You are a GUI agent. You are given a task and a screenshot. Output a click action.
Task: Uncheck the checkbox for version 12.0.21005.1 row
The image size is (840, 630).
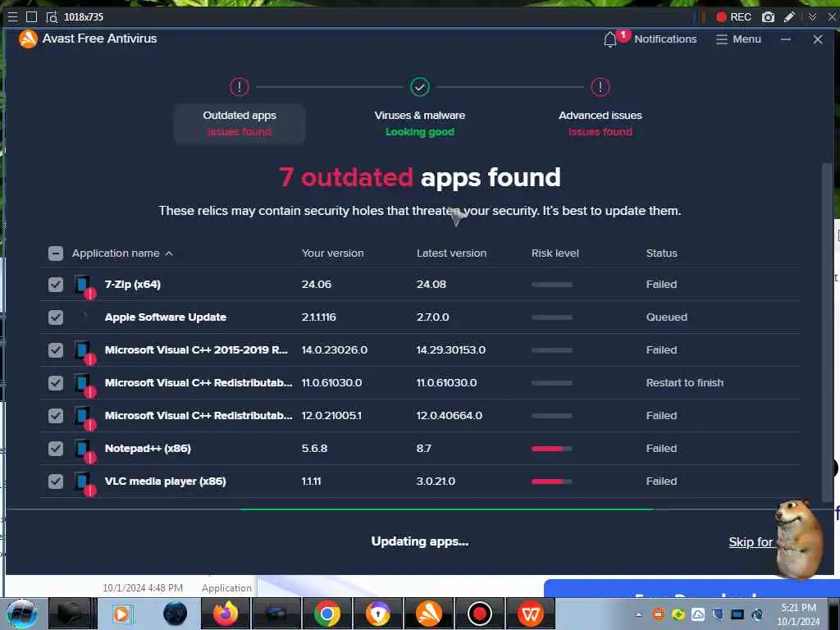tap(56, 416)
